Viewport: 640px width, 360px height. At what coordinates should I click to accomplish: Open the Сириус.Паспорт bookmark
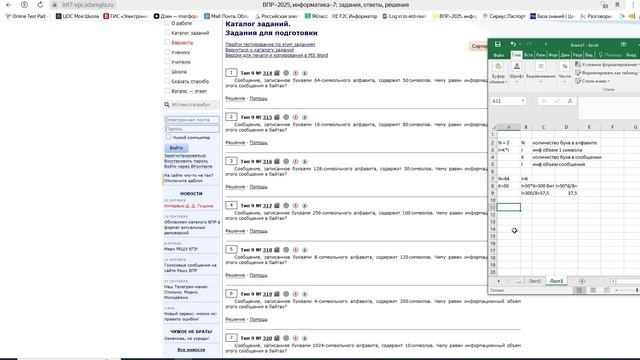[x=504, y=16]
